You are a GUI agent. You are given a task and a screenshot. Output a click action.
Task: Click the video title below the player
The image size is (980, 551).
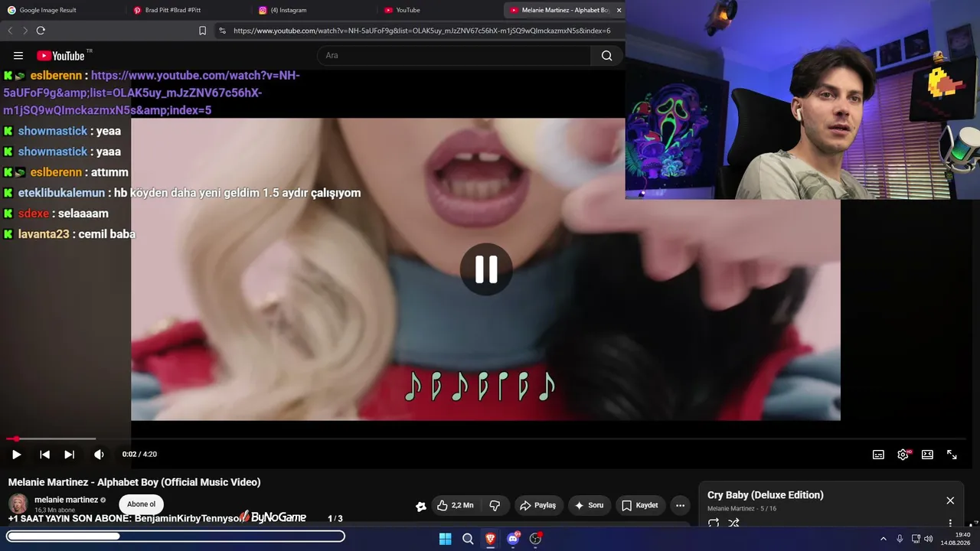[135, 482]
